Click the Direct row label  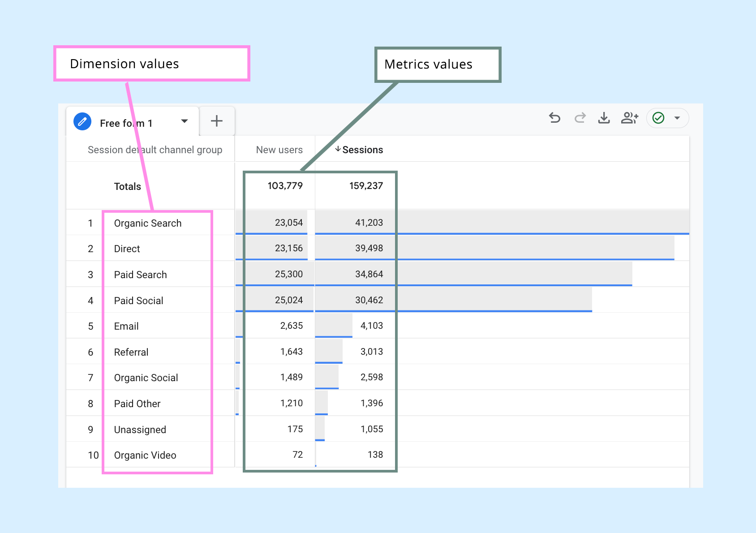[x=127, y=249]
